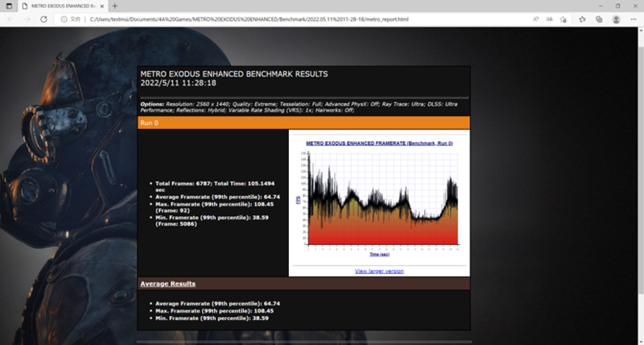Image resolution: width=644 pixels, height=345 pixels.
Task: Go back using the back arrow
Action: (x=10, y=19)
